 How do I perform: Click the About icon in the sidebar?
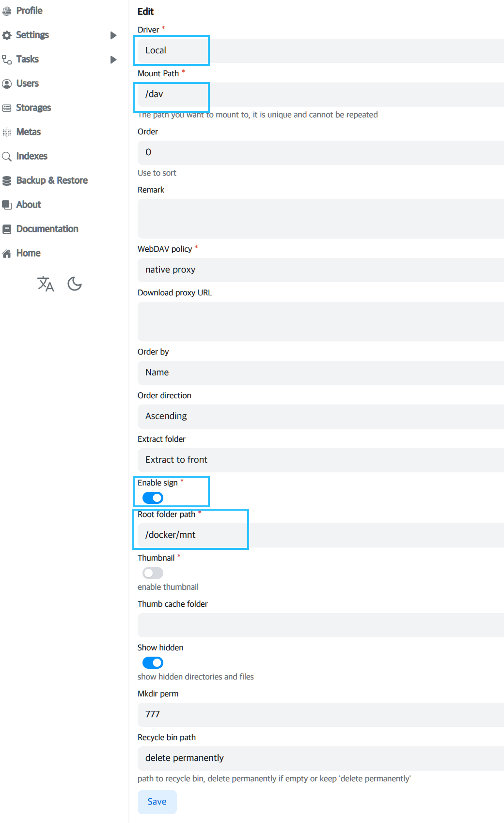7,205
